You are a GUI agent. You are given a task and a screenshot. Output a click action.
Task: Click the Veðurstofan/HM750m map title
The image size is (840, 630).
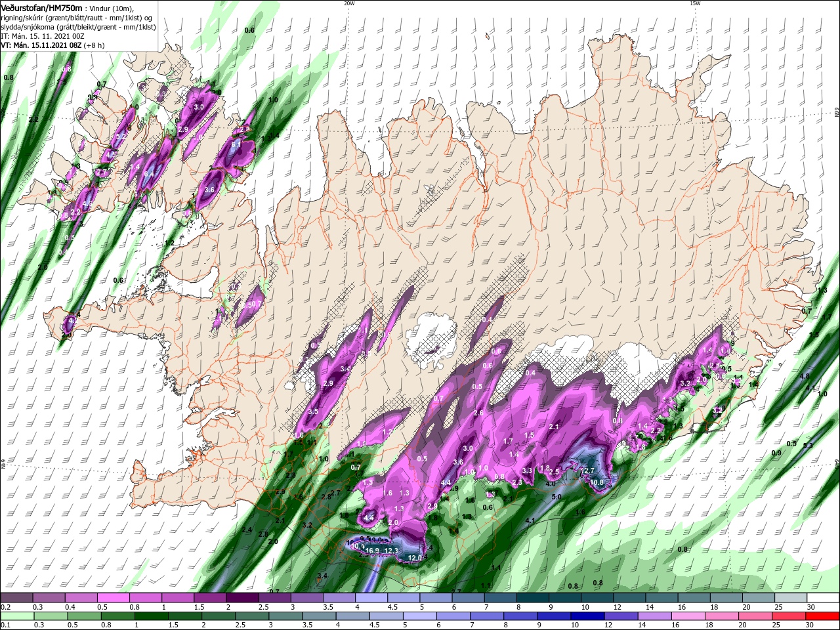tap(41, 7)
